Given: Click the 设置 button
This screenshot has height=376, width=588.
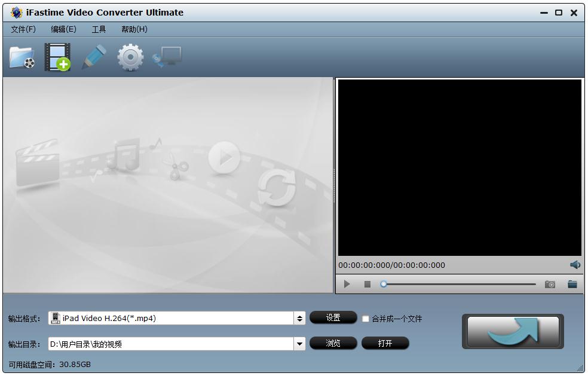Looking at the screenshot, I should click(333, 318).
